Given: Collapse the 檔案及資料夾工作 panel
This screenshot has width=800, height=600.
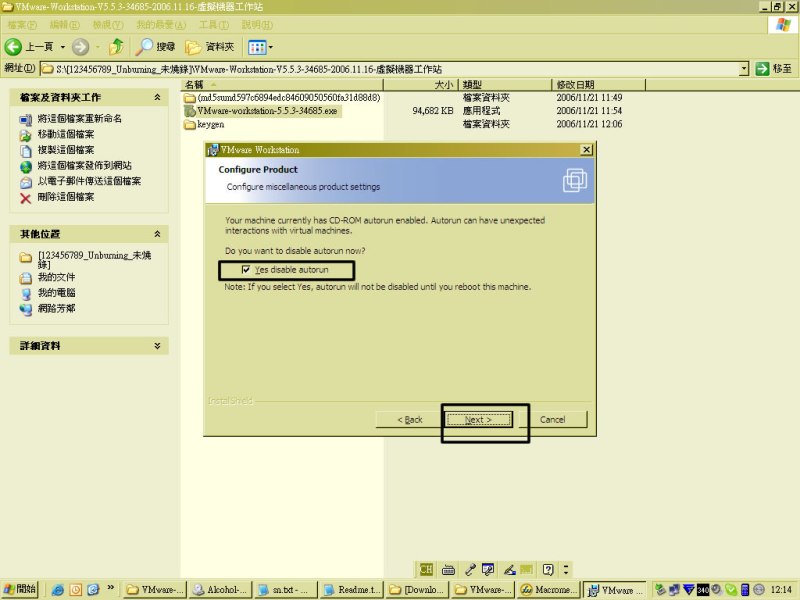Looking at the screenshot, I should [157, 97].
